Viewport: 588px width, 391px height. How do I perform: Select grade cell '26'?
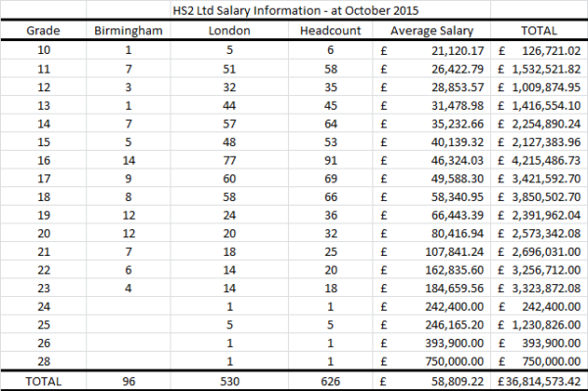tap(43, 343)
